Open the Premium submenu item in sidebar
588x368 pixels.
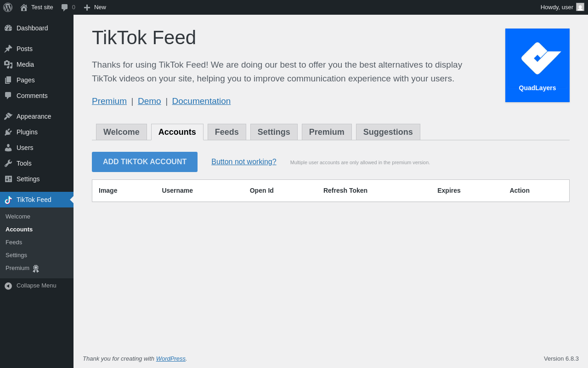[17, 268]
